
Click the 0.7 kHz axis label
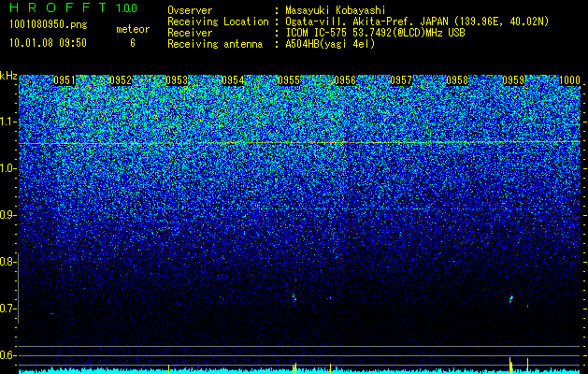[x=7, y=309]
